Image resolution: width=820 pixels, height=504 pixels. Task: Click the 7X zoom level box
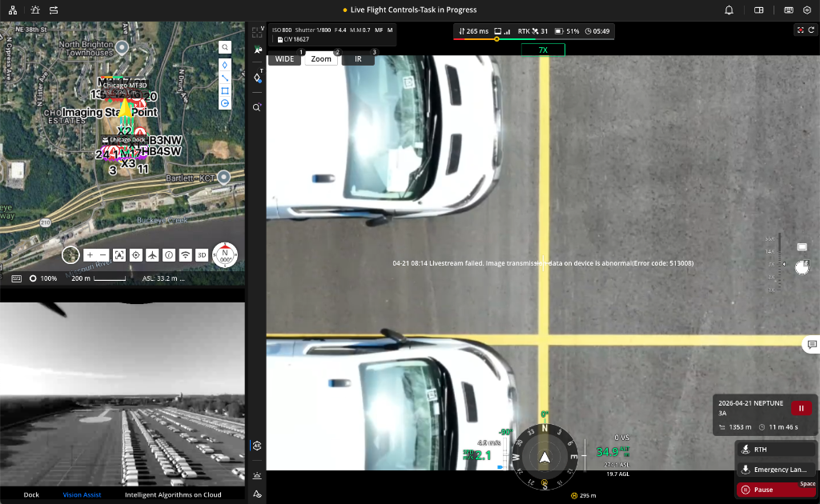[543, 50]
